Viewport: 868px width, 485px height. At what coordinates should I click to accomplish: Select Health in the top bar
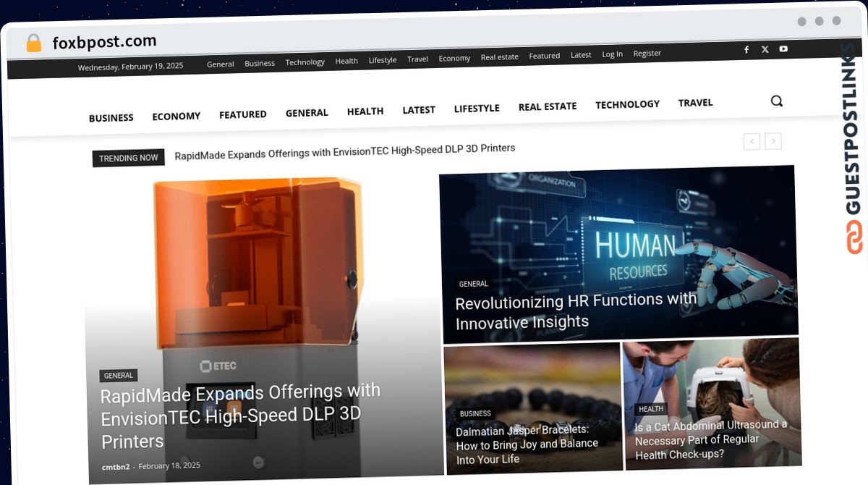(x=346, y=61)
